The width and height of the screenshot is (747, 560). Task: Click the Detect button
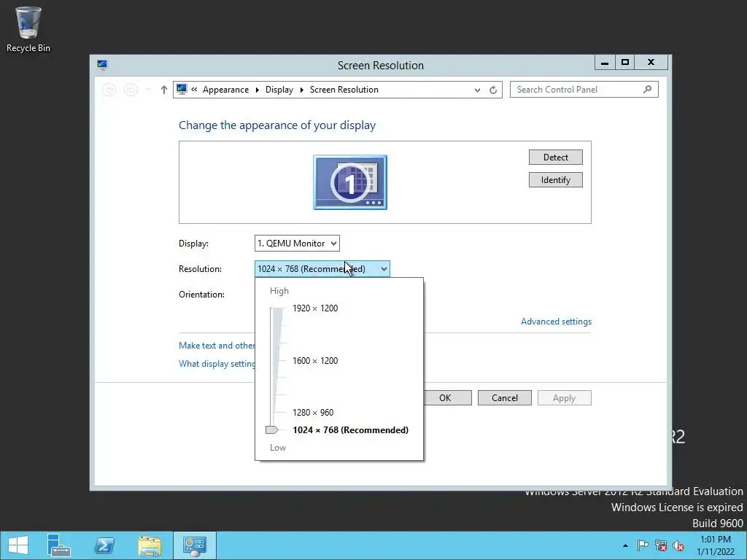click(x=555, y=157)
